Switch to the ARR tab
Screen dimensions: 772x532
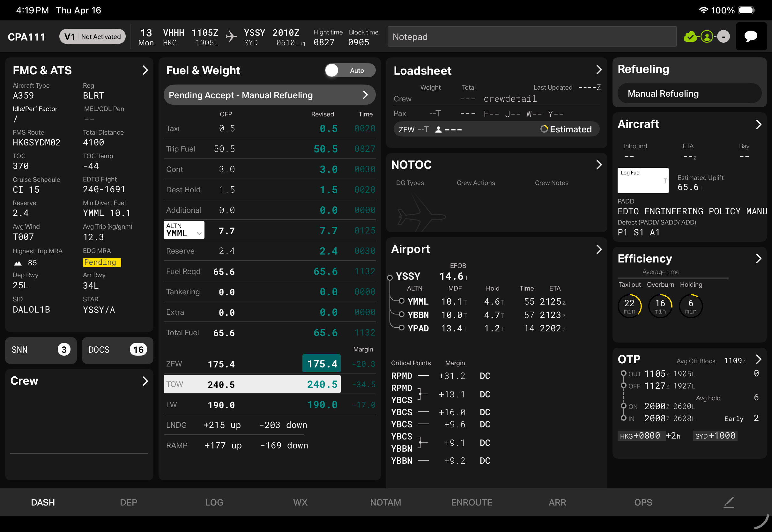(557, 502)
